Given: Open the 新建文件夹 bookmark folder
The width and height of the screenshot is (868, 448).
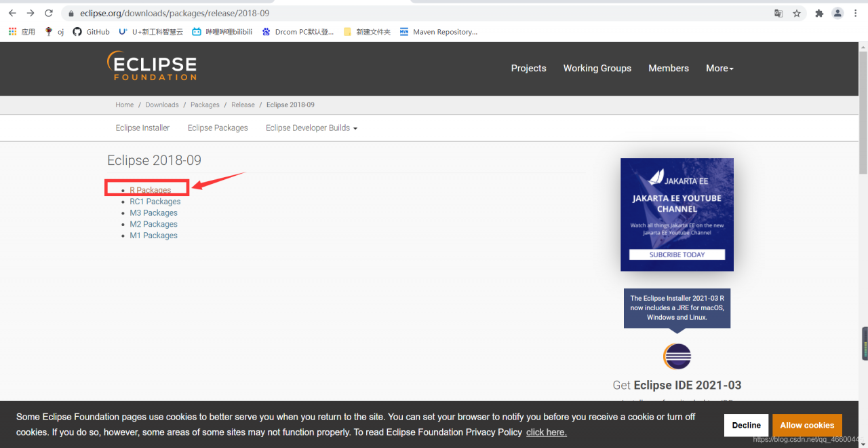Looking at the screenshot, I should tap(367, 32).
